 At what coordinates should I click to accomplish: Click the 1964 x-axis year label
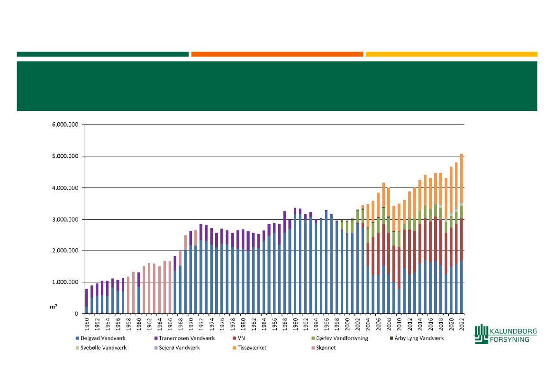tap(160, 324)
